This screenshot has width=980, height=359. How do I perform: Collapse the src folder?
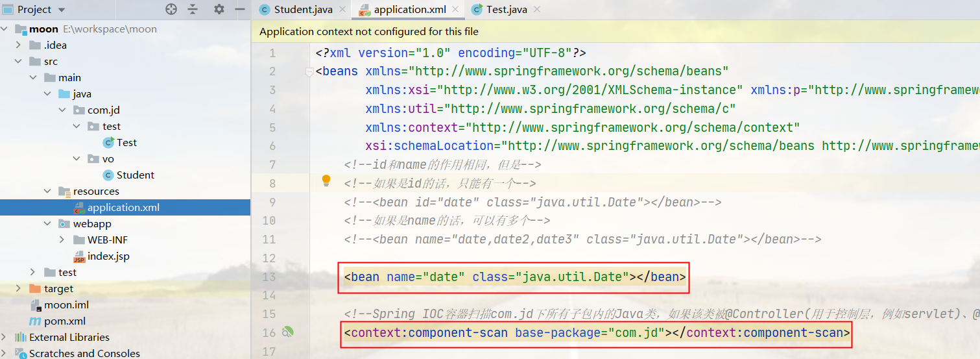click(x=19, y=62)
